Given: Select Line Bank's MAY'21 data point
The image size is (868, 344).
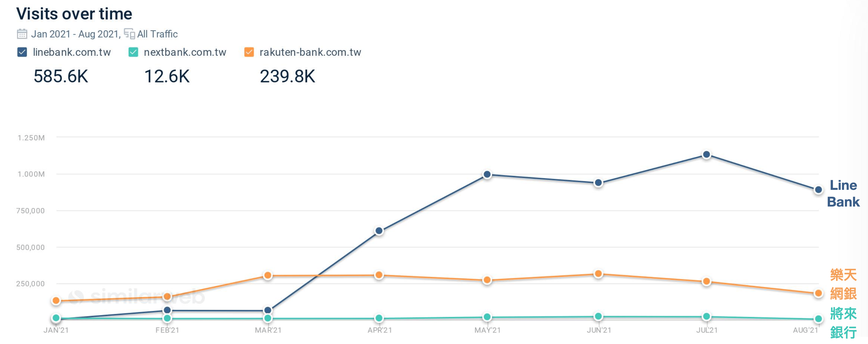Looking at the screenshot, I should pyautogui.click(x=487, y=174).
